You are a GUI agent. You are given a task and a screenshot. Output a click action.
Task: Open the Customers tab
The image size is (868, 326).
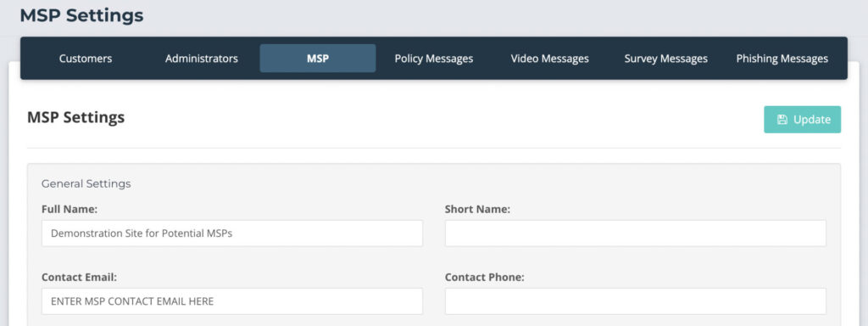tap(86, 59)
